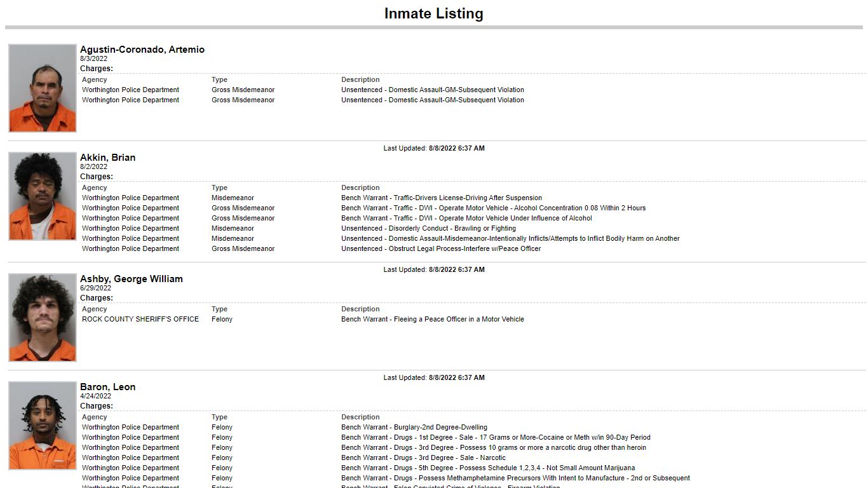Click the booking date 8/2/2022

(x=93, y=167)
